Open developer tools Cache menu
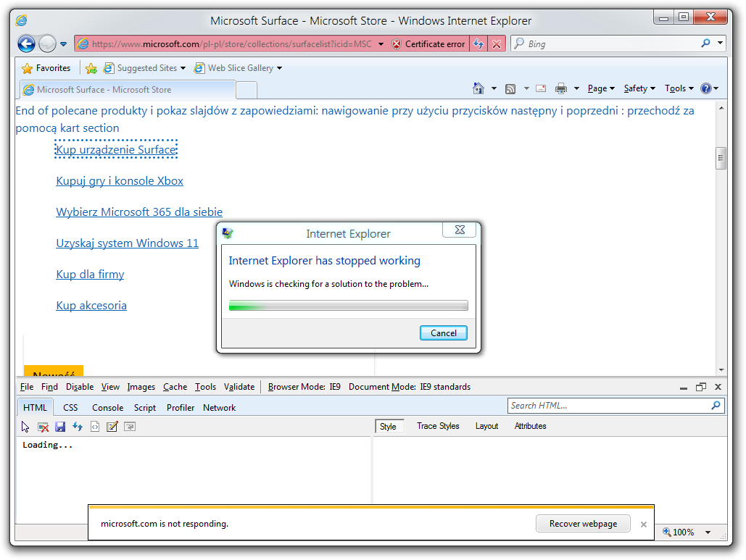 (x=175, y=387)
